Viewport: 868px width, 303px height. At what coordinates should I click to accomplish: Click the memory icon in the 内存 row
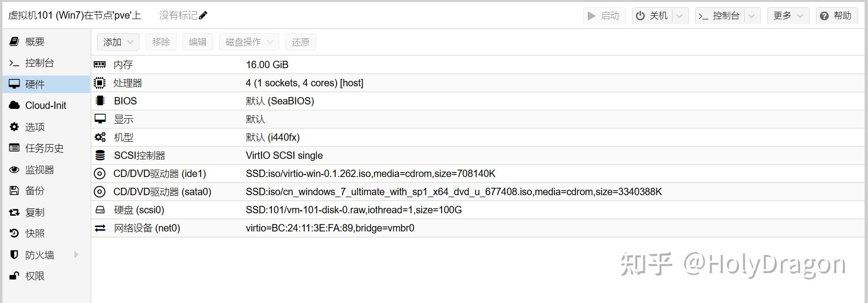point(100,65)
